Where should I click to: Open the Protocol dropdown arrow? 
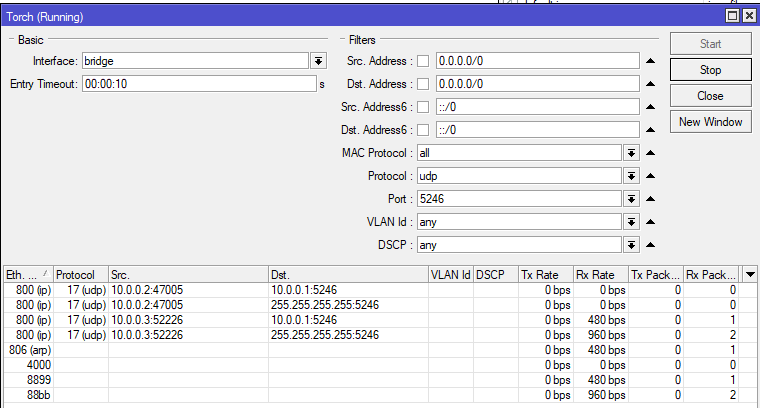click(x=631, y=176)
